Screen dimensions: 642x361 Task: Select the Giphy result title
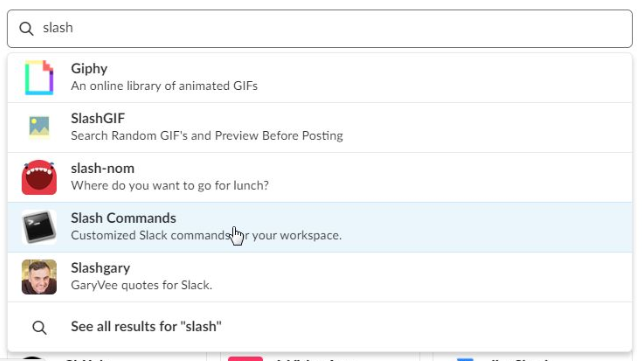(89, 68)
